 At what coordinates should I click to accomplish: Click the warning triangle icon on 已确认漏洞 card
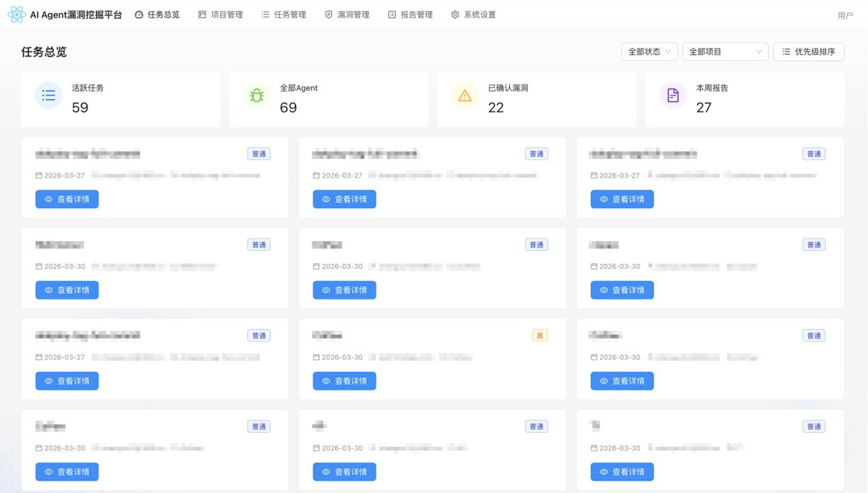tap(464, 95)
